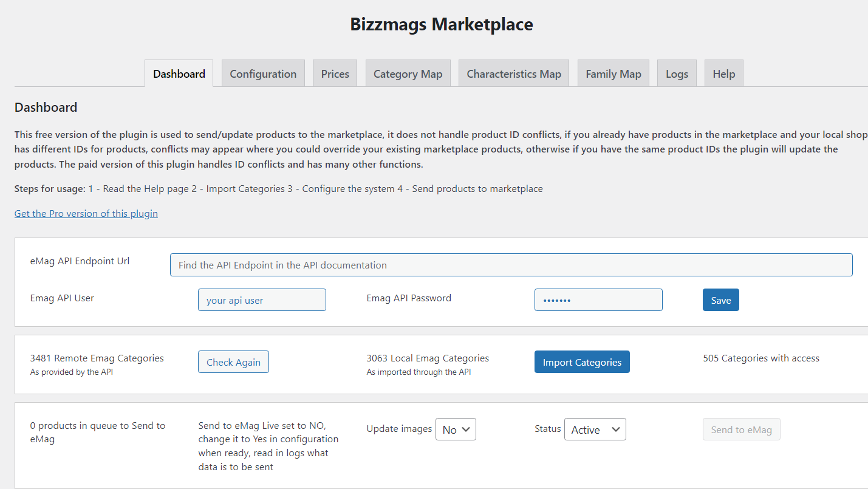Focus the eMag API Endpoint Url field
Screen dimensions: 868x489
click(511, 265)
